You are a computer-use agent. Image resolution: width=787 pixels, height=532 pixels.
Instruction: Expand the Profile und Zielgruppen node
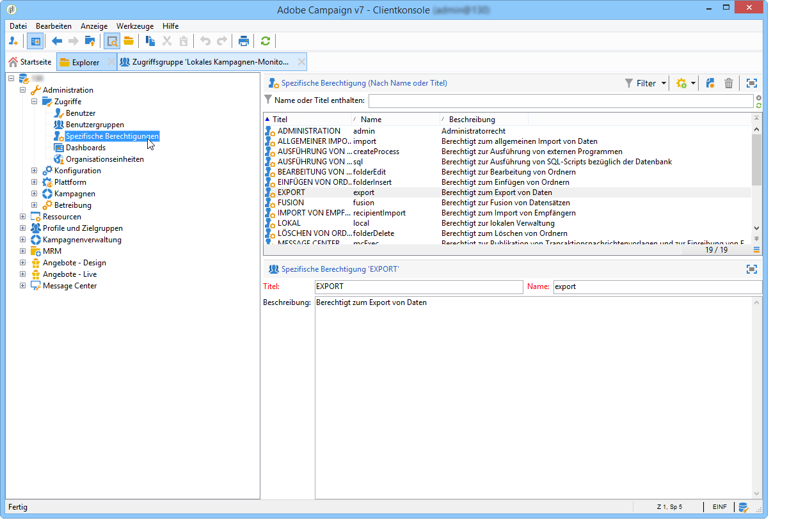click(x=23, y=228)
